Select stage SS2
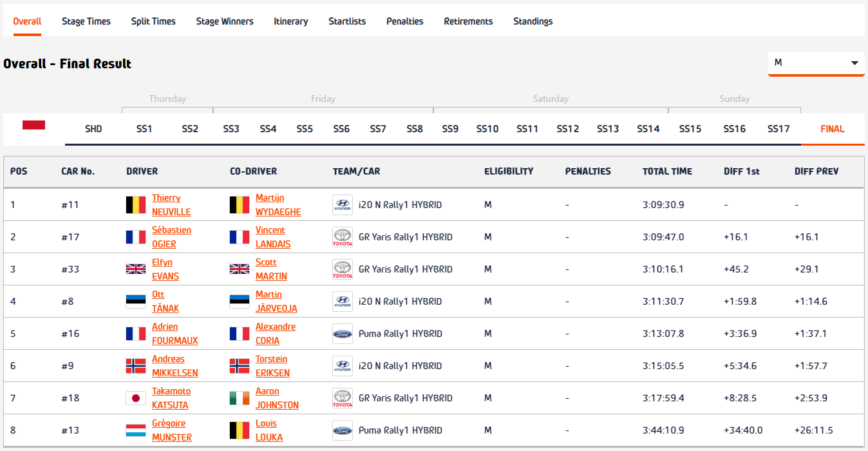 [190, 129]
